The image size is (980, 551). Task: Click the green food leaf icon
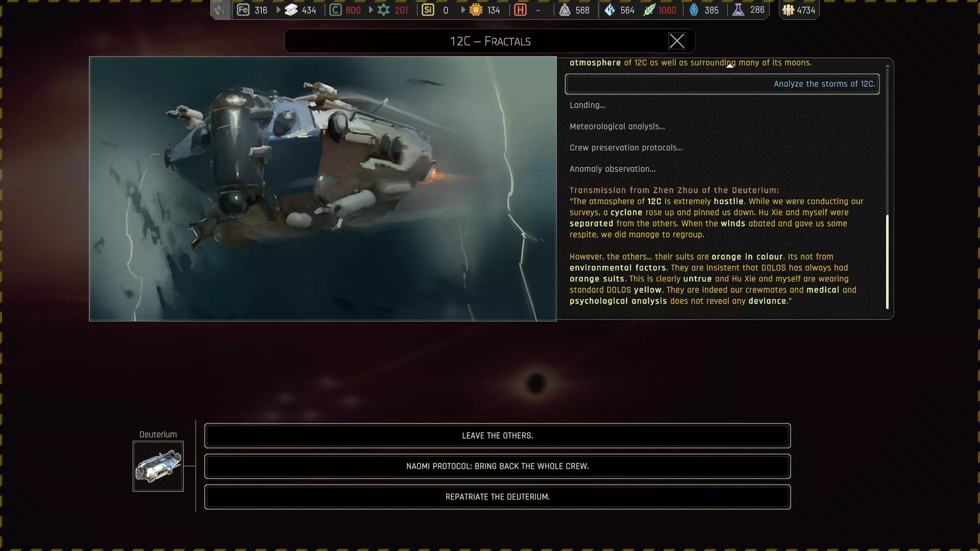[649, 10]
